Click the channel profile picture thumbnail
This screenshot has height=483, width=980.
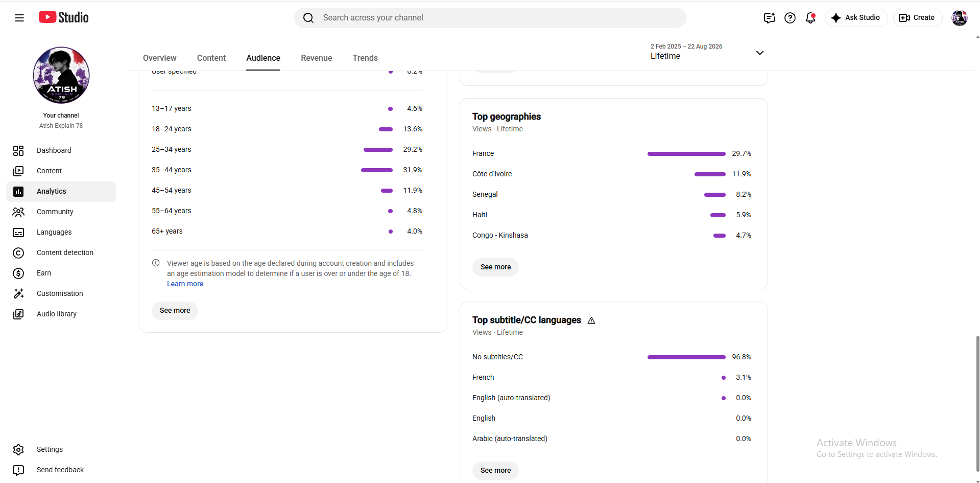(x=61, y=75)
